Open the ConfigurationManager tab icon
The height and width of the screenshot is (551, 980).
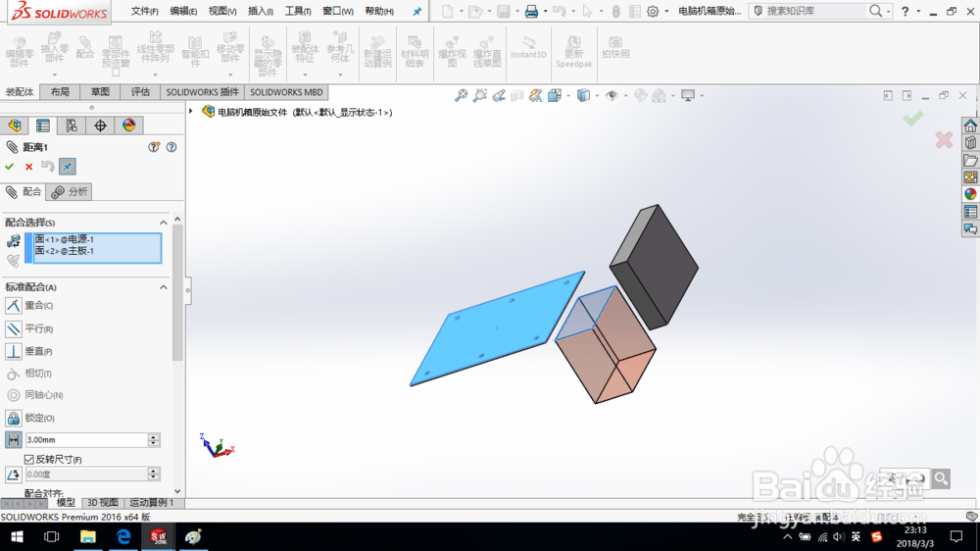click(x=72, y=125)
